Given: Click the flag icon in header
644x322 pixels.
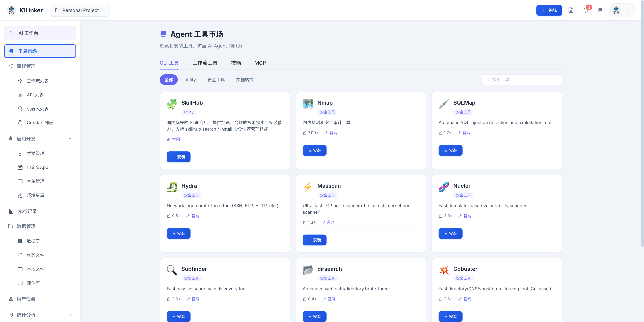Looking at the screenshot, I should pos(601,10).
